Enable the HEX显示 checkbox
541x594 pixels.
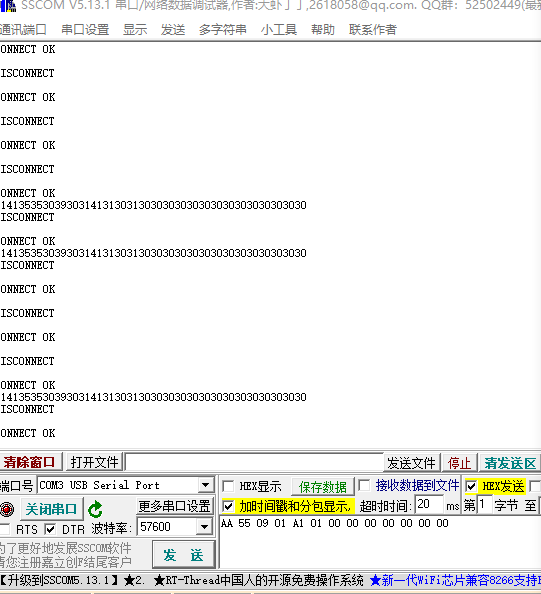click(x=228, y=486)
